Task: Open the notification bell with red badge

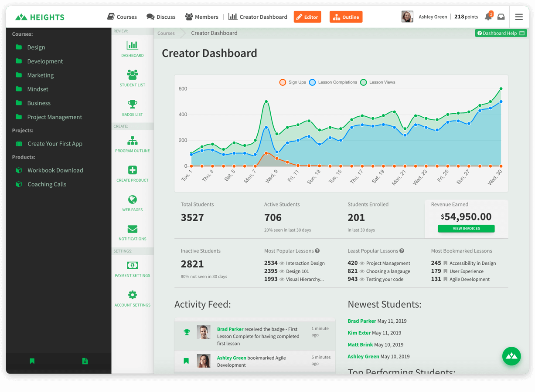Action: [488, 16]
